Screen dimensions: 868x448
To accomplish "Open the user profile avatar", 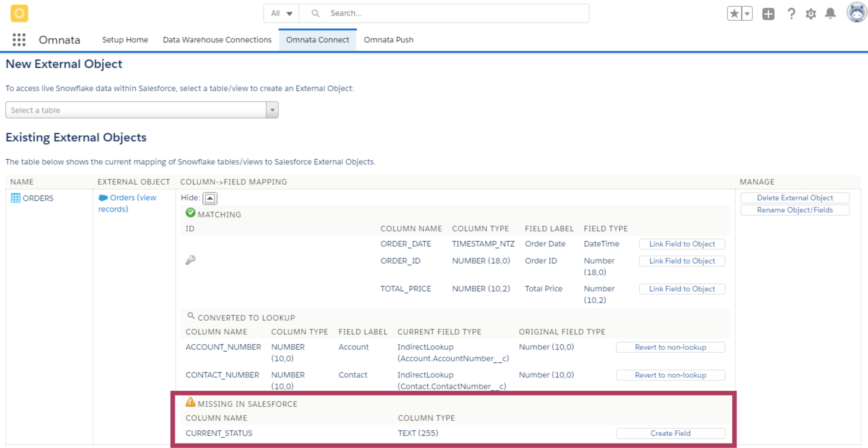I will click(x=857, y=13).
